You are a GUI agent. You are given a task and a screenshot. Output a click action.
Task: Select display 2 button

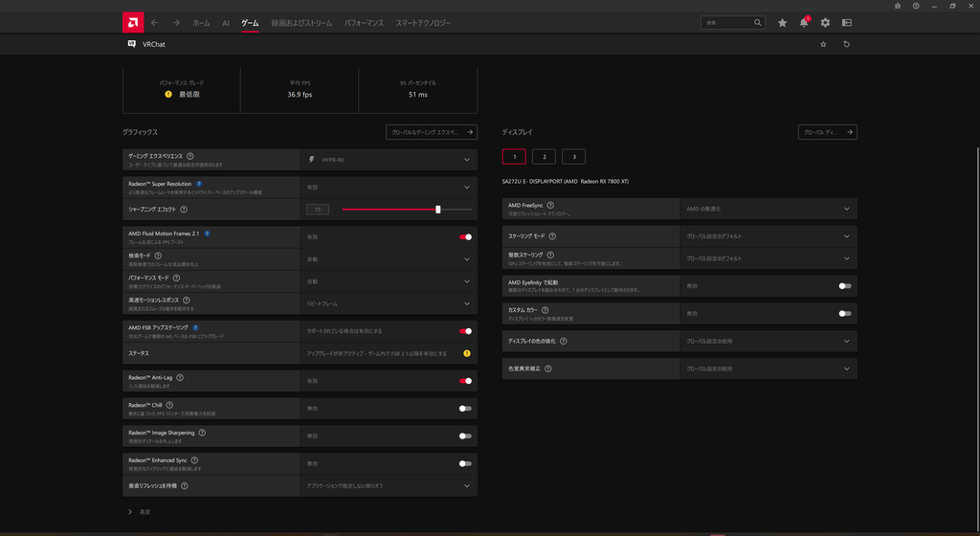tap(544, 157)
